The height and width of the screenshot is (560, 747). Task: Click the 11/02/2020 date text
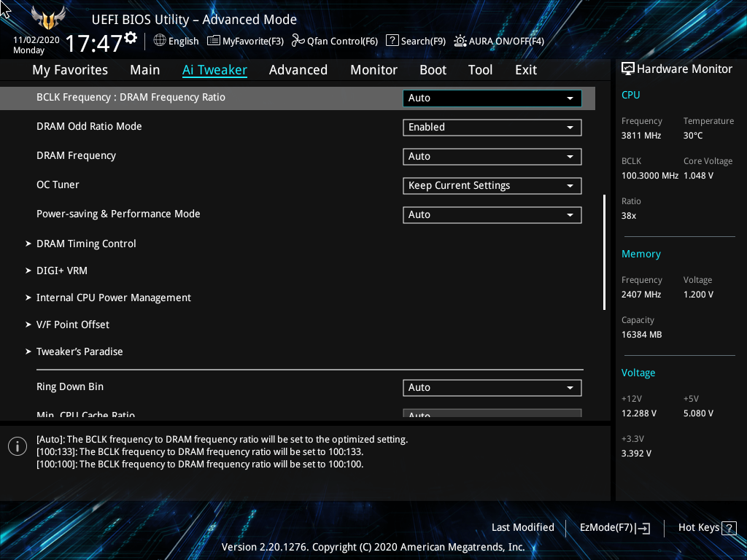(x=36, y=40)
